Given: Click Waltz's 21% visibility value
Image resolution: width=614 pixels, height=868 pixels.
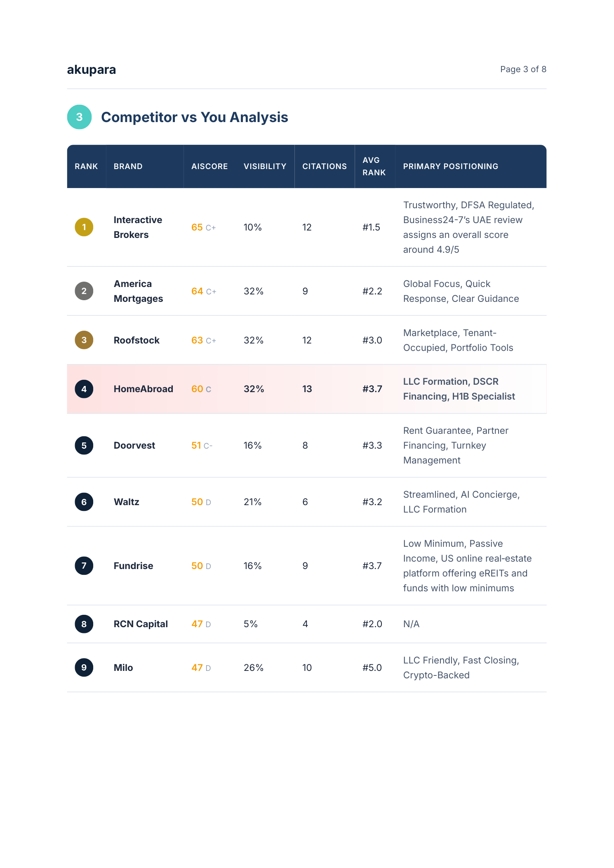Looking at the screenshot, I should (252, 502).
